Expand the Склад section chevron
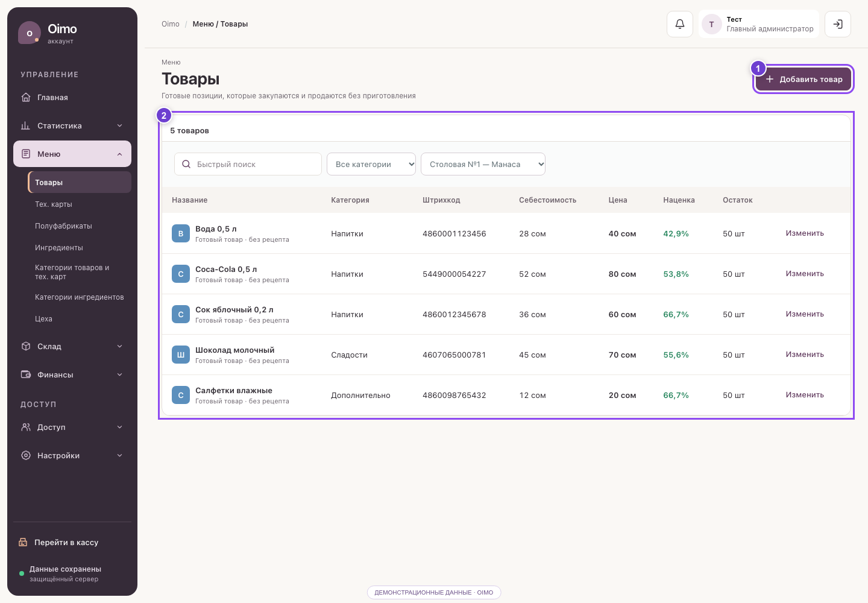 coord(119,346)
